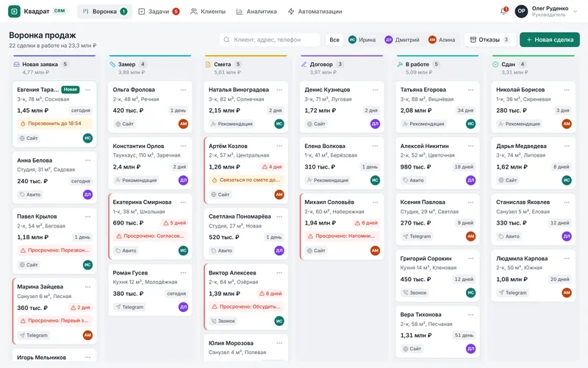Open options menu for Татьяна Егорова card
The image size is (588, 368).
click(471, 90)
